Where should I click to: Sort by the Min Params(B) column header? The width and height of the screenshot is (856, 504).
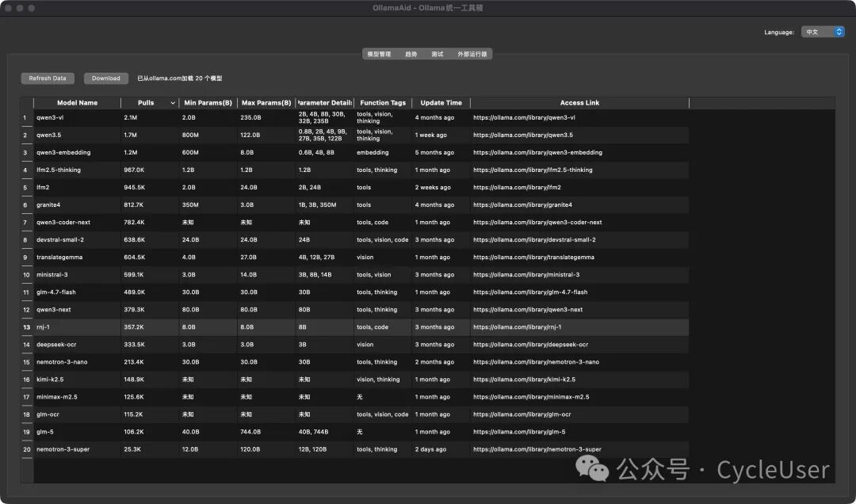(208, 103)
